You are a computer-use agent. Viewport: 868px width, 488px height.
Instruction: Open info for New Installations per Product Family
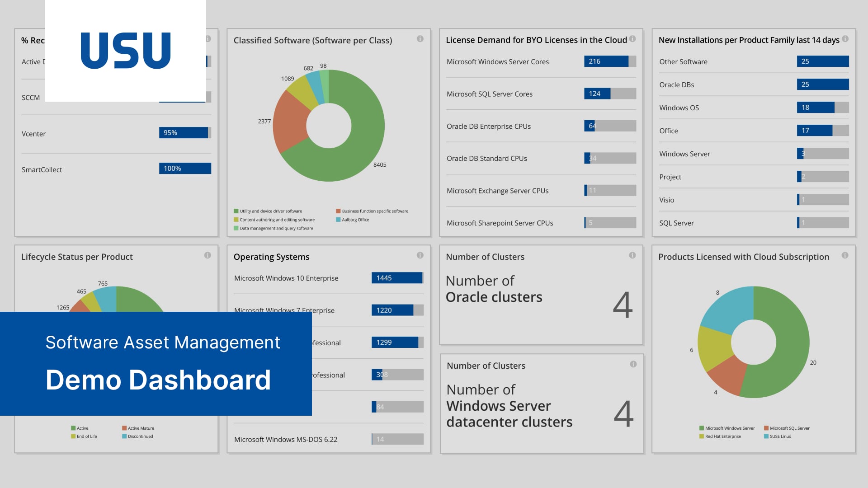[x=844, y=39]
